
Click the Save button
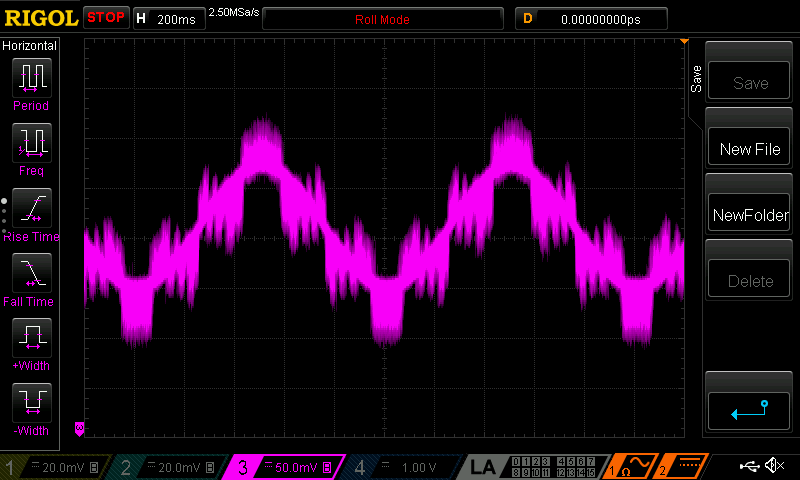749,81
